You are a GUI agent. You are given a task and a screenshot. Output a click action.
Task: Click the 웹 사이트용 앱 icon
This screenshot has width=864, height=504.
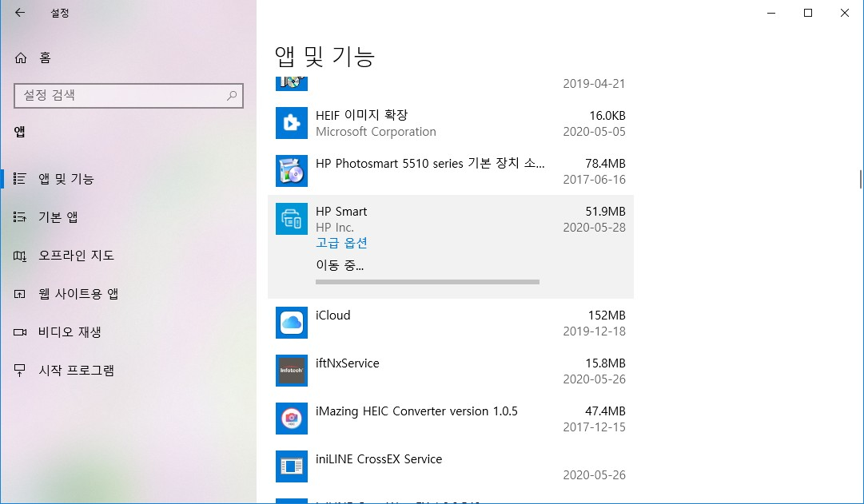20,294
